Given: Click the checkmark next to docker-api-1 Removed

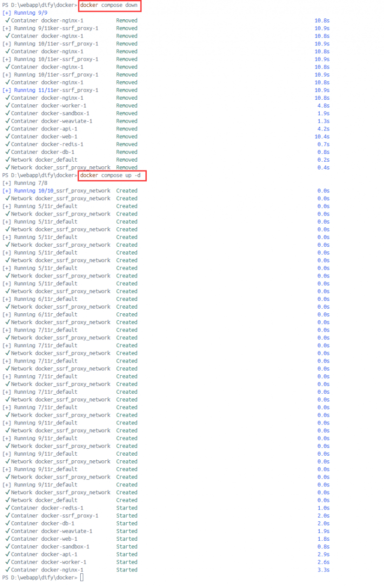Looking at the screenshot, I should click(7, 129).
